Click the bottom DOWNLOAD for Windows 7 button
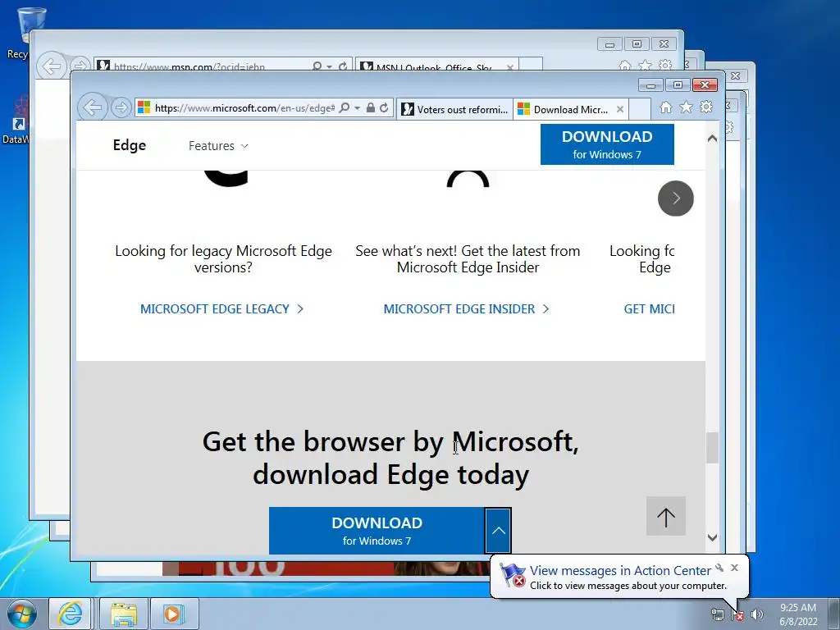Image resolution: width=840 pixels, height=630 pixels. 377,531
